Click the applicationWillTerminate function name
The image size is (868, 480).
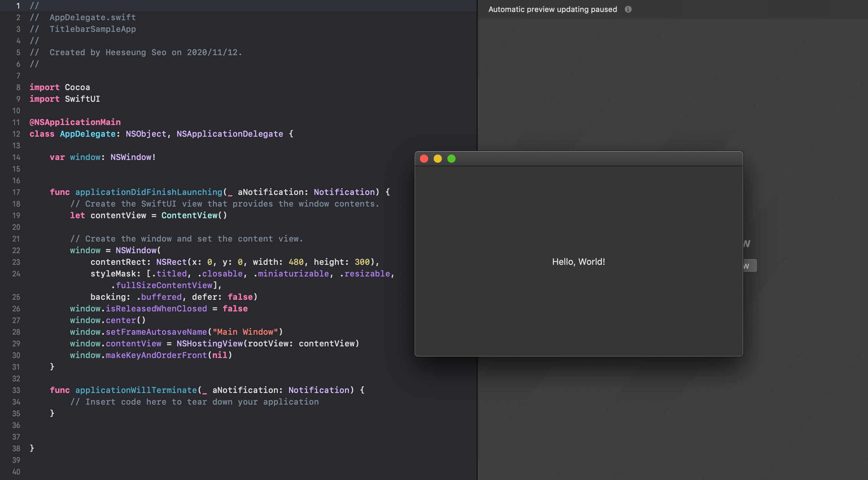[136, 390]
